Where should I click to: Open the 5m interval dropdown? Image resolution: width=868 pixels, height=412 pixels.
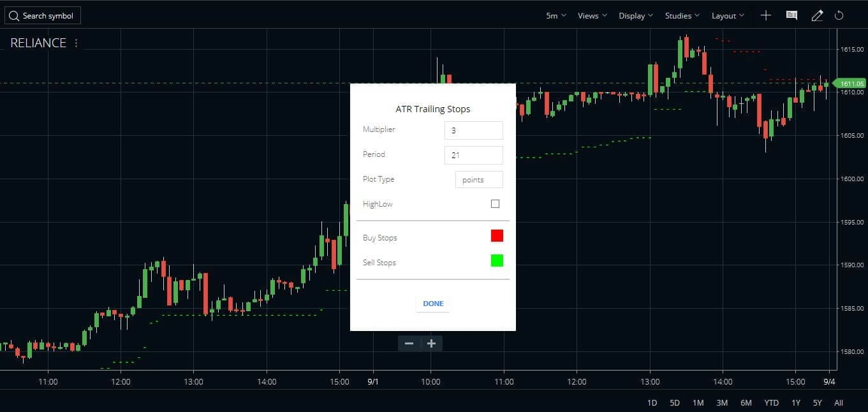(x=554, y=15)
